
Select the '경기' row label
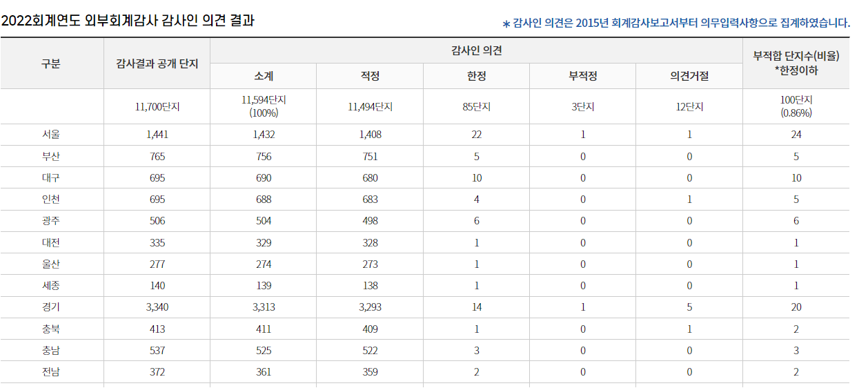(51, 308)
